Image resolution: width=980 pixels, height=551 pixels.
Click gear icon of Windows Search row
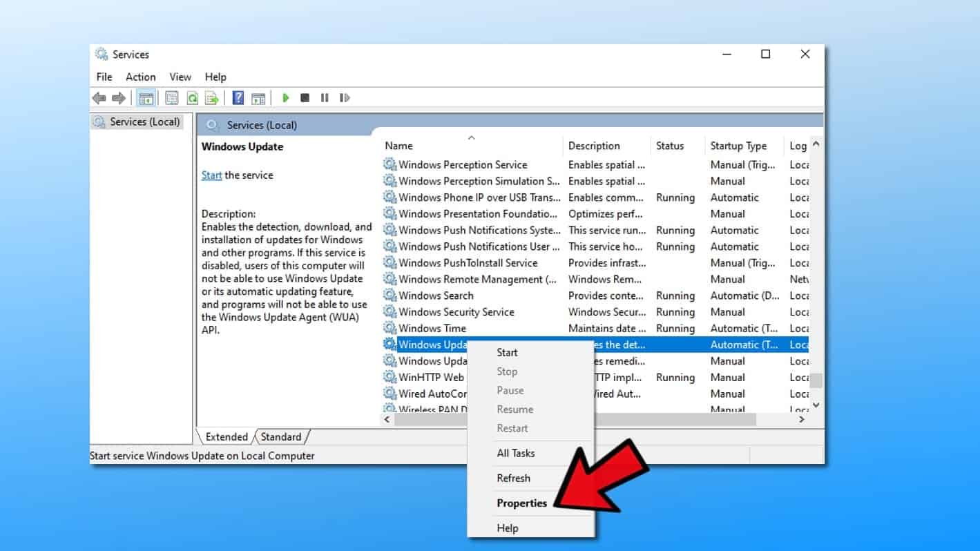coord(390,296)
